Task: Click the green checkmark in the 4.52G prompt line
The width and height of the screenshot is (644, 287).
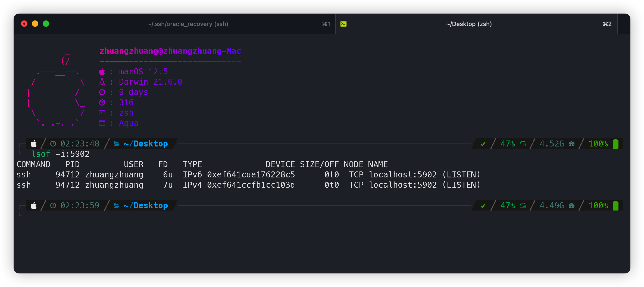Action: 483,144
